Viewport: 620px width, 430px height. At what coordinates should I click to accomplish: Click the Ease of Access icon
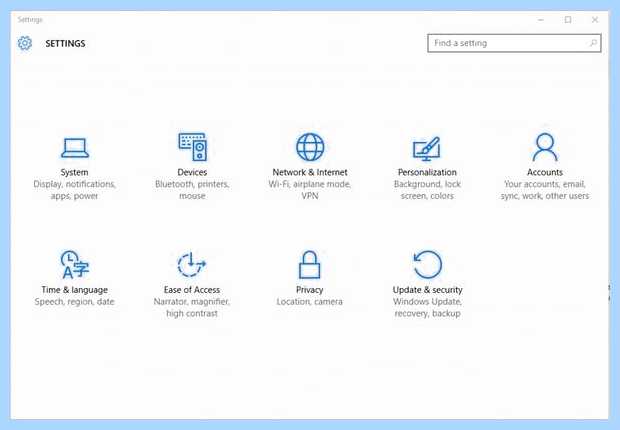coord(192,264)
